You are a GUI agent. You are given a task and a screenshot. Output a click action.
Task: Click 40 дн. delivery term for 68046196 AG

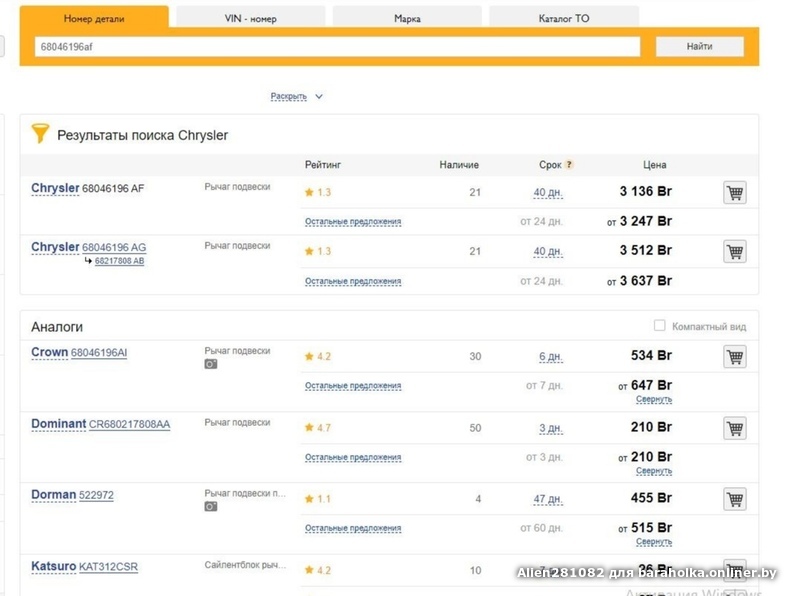click(548, 252)
